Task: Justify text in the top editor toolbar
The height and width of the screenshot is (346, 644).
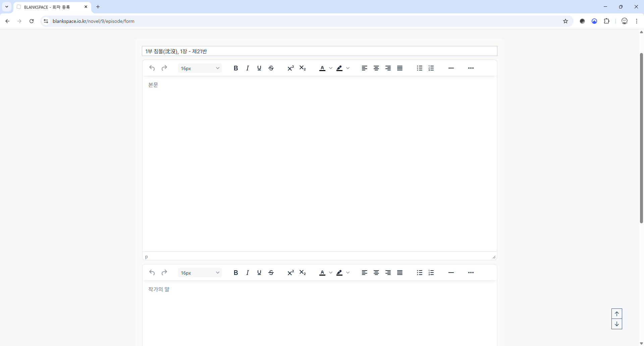Action: (400, 68)
